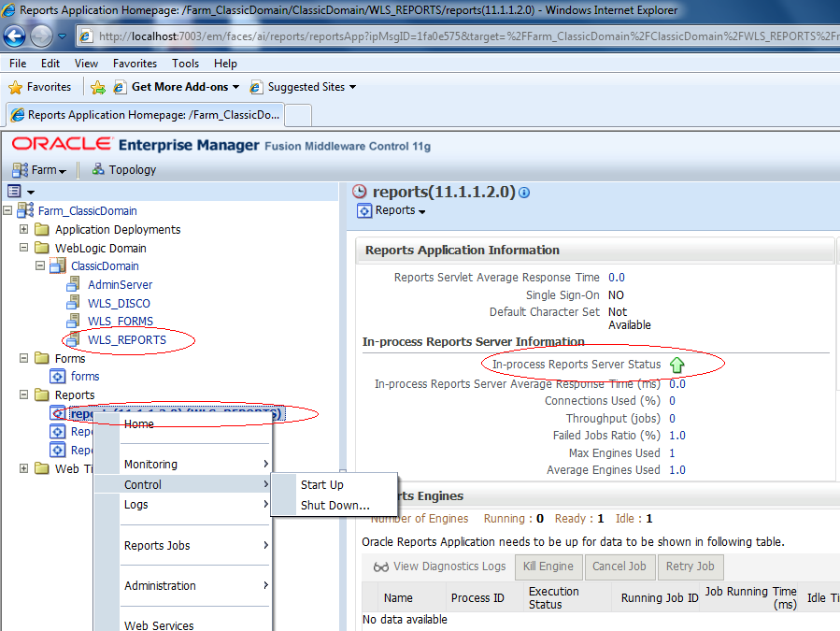Open the Control submenu entry
Viewport: 840px width, 631px height.
coord(182,484)
